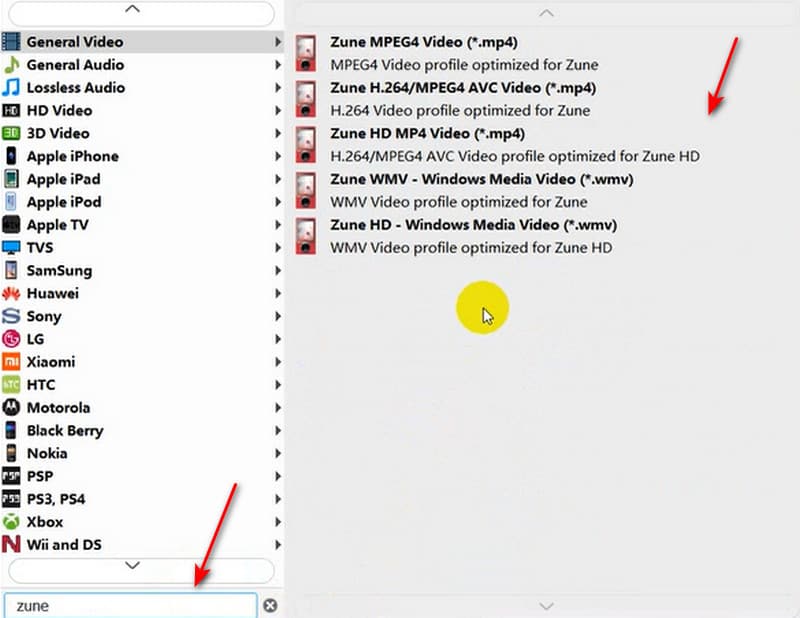Expand the Apple iPhone submenu arrow

coord(278,156)
